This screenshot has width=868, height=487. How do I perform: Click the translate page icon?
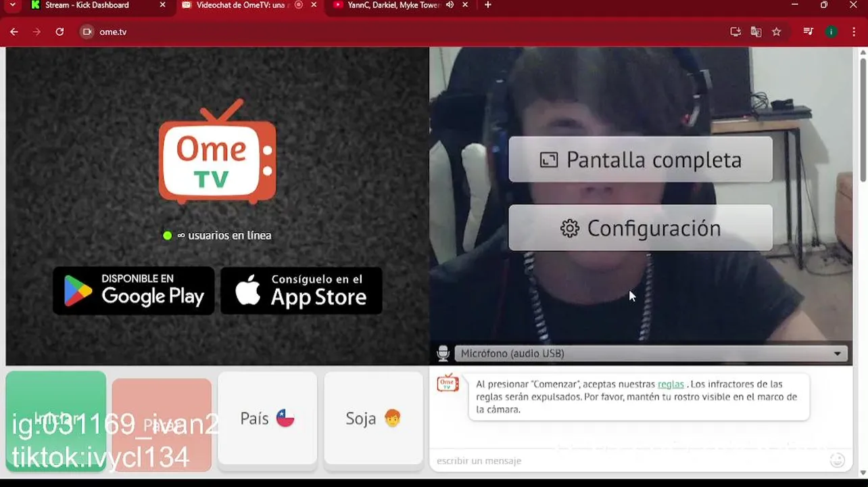[756, 32]
